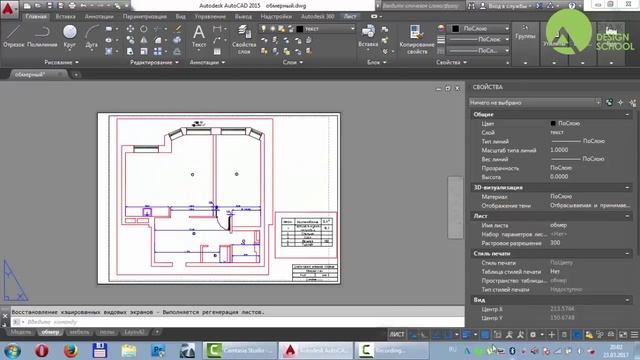Open the Управление ribbon tab
The image size is (640, 360).
pyautogui.click(x=210, y=17)
